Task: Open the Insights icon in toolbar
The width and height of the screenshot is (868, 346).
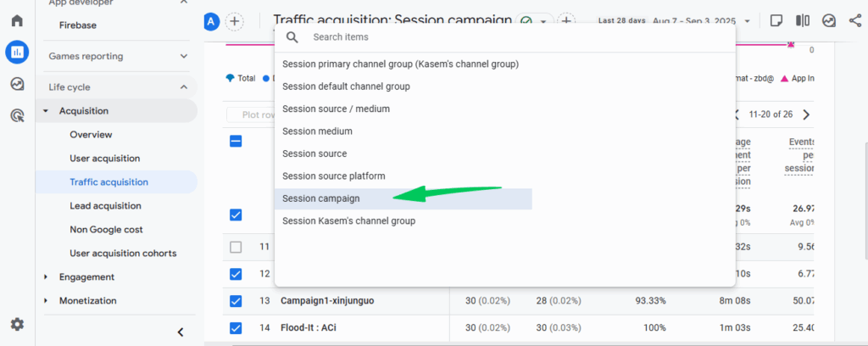Action: (x=829, y=20)
